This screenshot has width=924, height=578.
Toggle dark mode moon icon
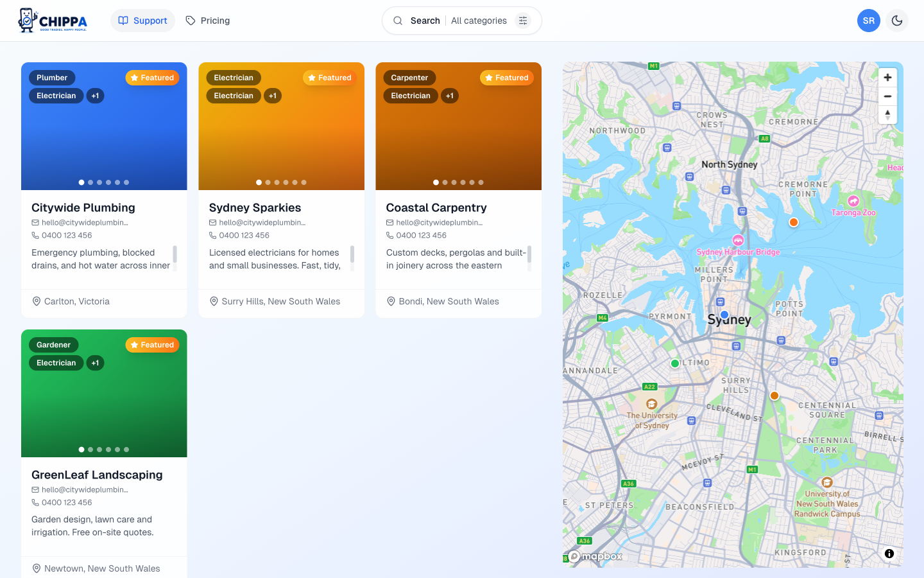[897, 21]
